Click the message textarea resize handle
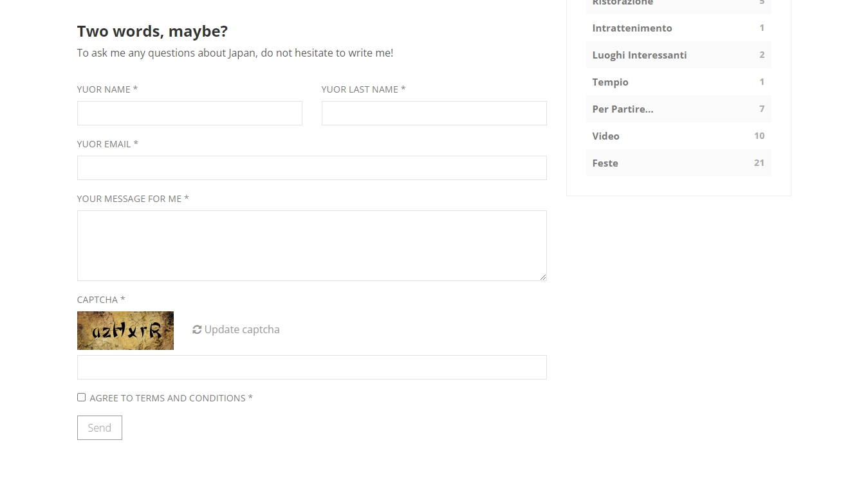 tap(542, 277)
